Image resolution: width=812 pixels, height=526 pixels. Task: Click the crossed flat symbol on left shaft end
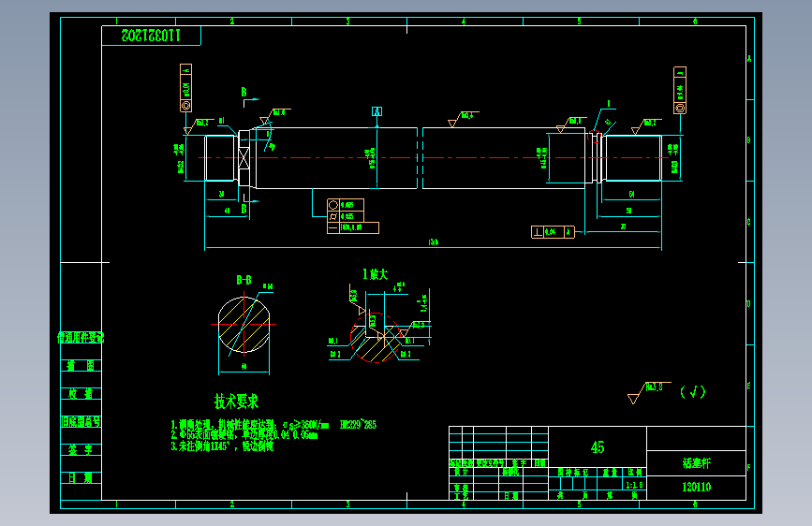pos(244,158)
